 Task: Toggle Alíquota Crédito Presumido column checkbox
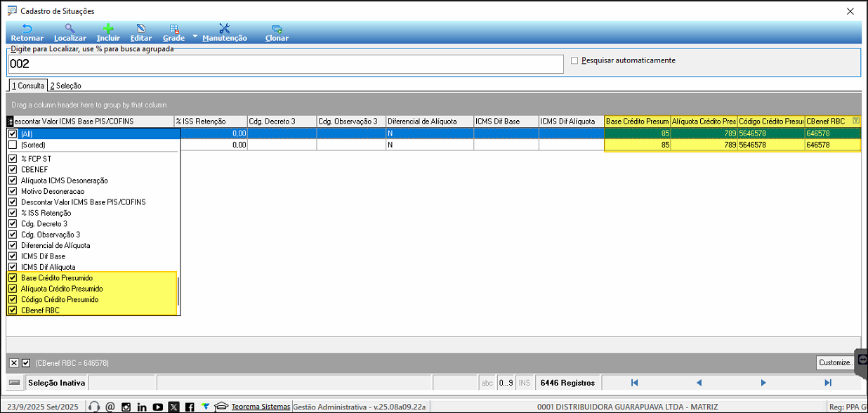pyautogui.click(x=12, y=289)
